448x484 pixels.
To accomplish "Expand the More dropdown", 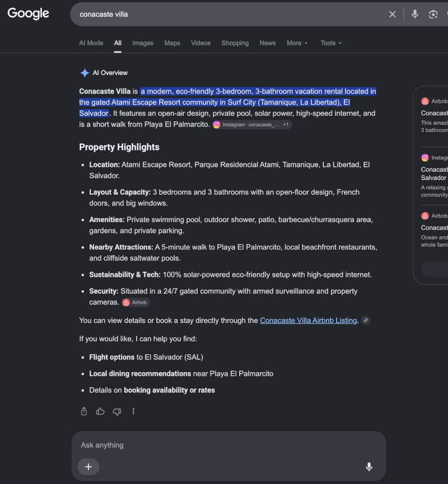I will (297, 43).
